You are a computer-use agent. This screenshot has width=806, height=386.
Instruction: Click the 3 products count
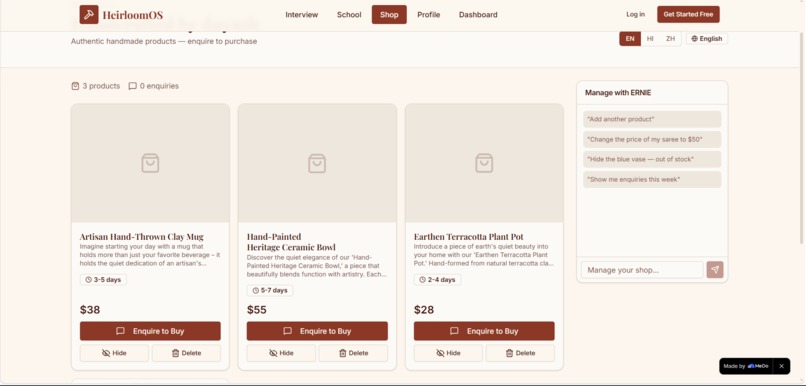click(101, 86)
